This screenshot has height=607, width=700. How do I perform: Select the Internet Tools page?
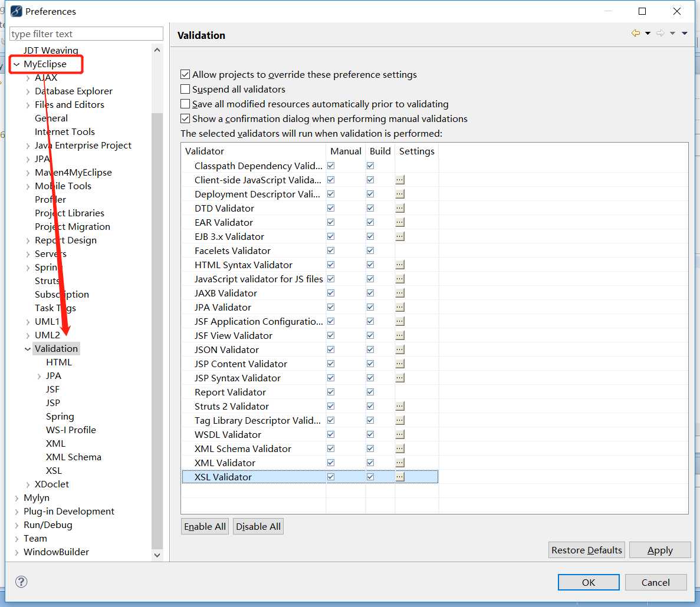point(65,131)
